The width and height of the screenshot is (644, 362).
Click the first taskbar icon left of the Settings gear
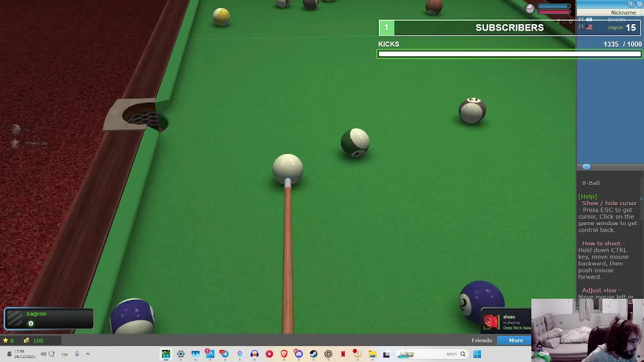tap(166, 354)
